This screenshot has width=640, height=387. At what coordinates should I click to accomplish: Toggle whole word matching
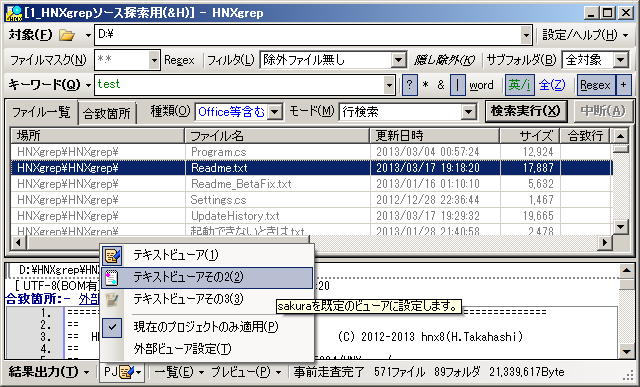pyautogui.click(x=481, y=85)
